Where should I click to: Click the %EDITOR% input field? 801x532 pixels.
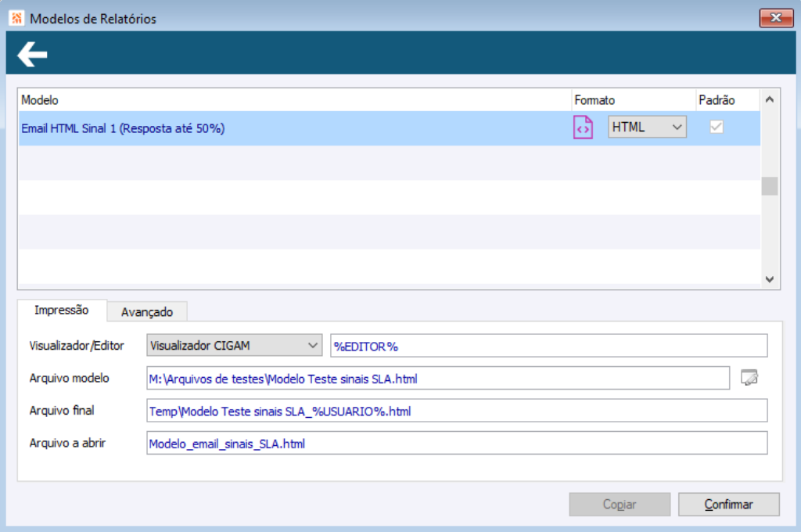pos(548,346)
